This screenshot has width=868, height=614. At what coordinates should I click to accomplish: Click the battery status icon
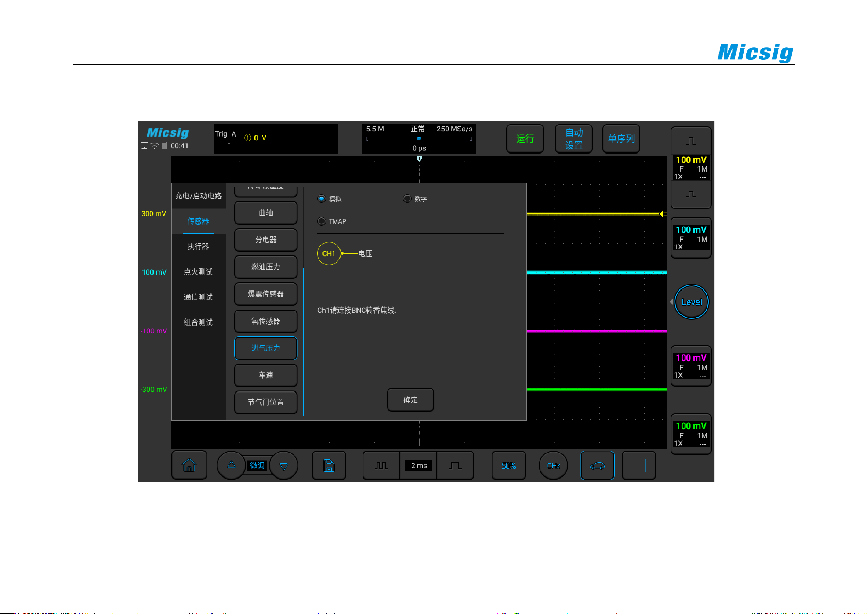click(164, 145)
